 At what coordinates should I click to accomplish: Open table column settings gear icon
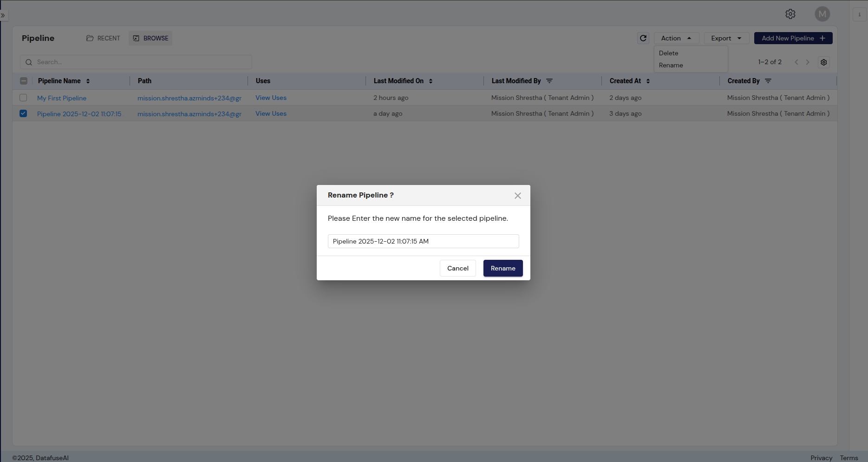click(823, 62)
